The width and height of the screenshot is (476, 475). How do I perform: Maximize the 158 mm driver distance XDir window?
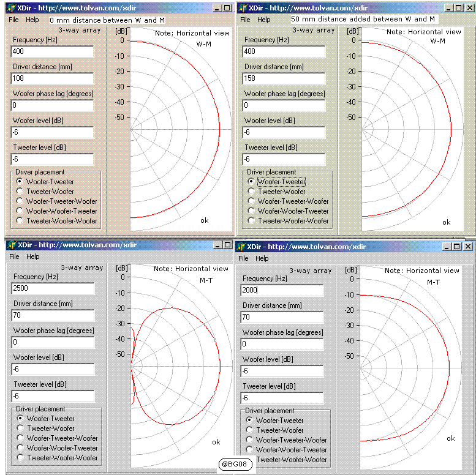pyautogui.click(x=459, y=8)
